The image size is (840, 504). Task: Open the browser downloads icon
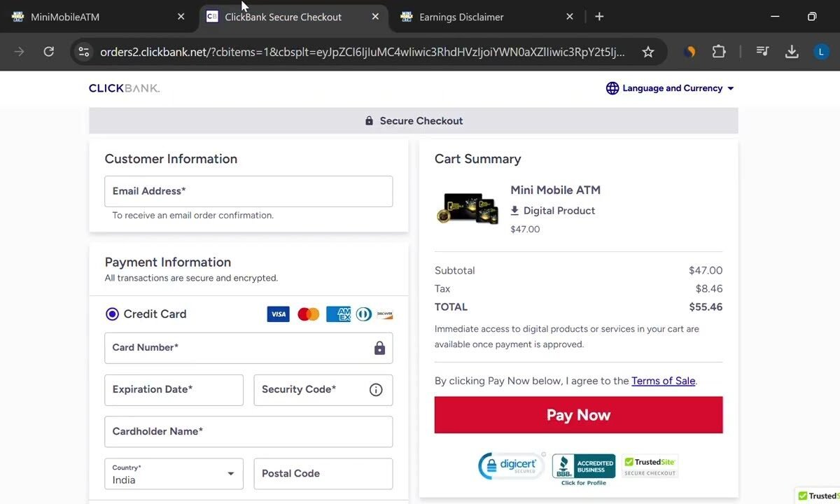click(792, 52)
